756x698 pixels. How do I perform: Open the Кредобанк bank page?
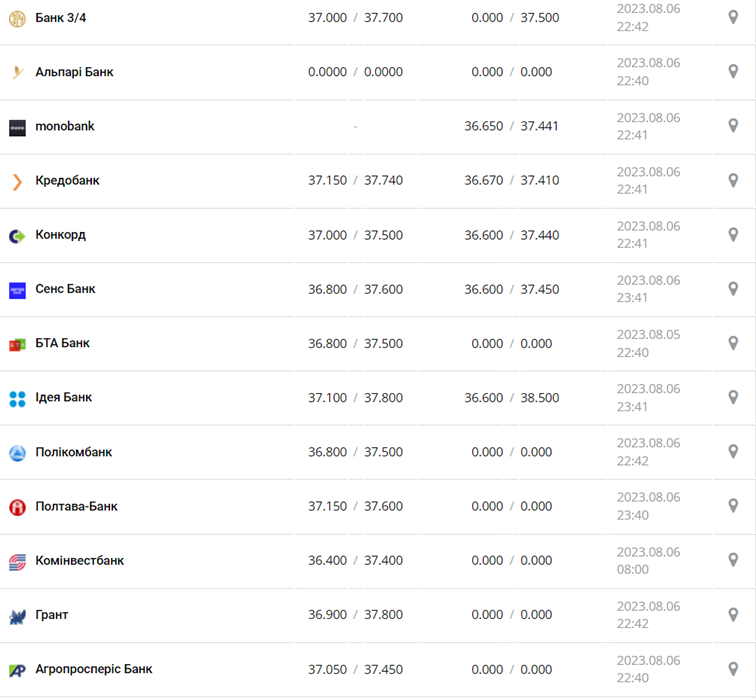pyautogui.click(x=67, y=180)
